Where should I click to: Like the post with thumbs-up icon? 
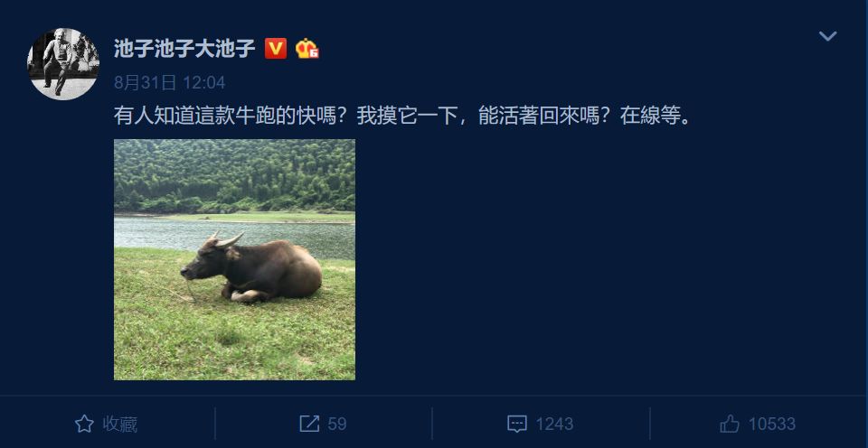pyautogui.click(x=730, y=425)
